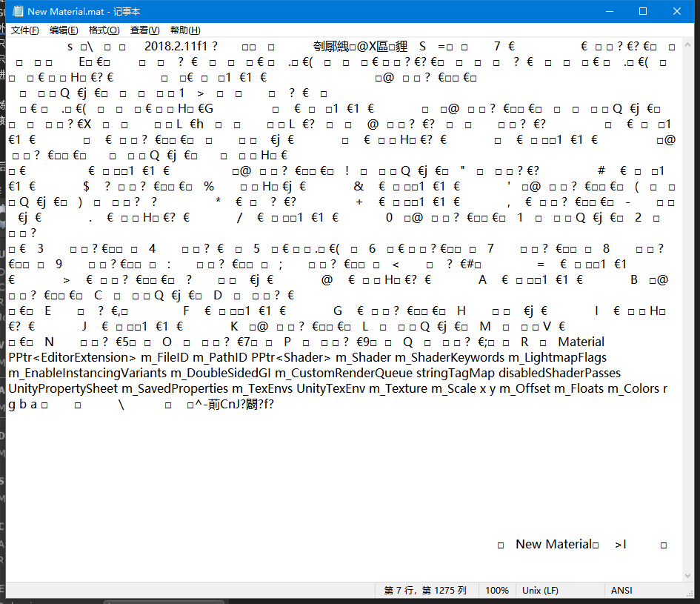Click the line and column indicator
This screenshot has width=700, height=604.
[425, 591]
